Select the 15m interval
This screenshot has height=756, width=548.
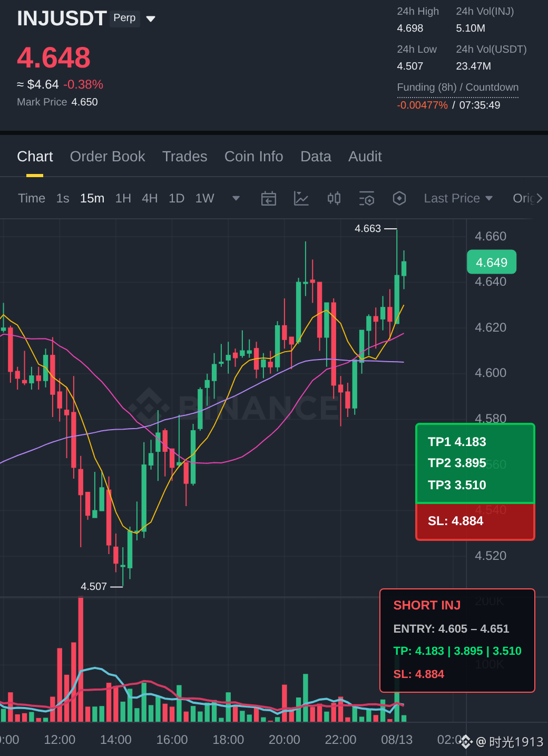pos(92,198)
